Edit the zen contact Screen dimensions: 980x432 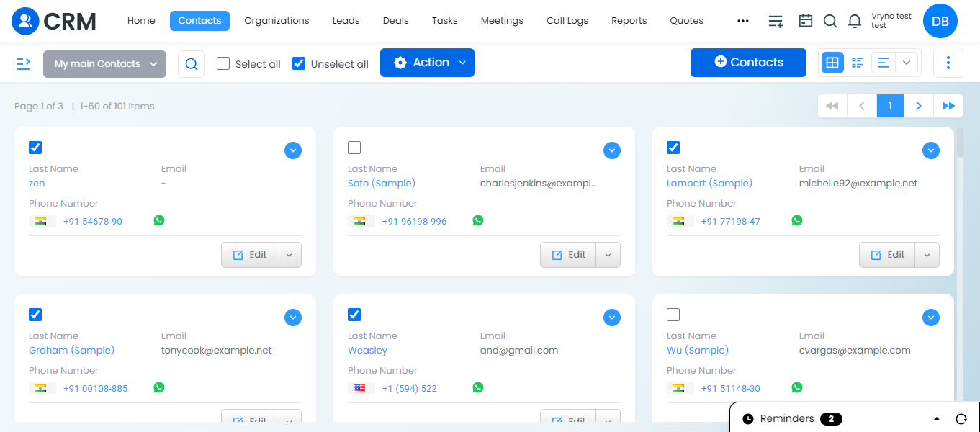pyautogui.click(x=249, y=255)
